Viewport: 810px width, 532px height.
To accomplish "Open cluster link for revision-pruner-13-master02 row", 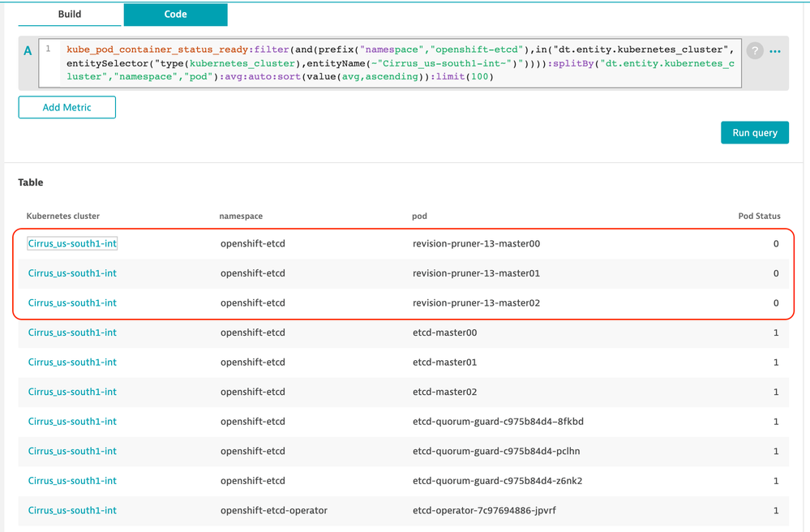I will click(72, 302).
